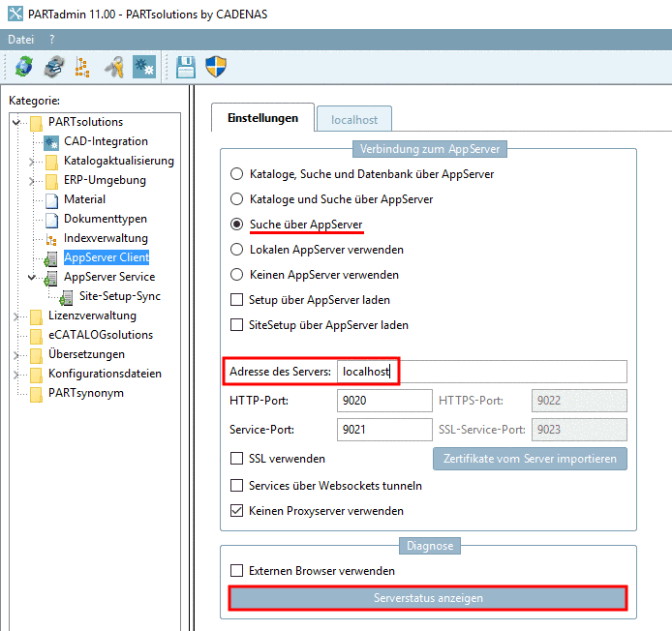Collapse the PARTsolutions tree node
The image size is (672, 631).
[x=16, y=123]
